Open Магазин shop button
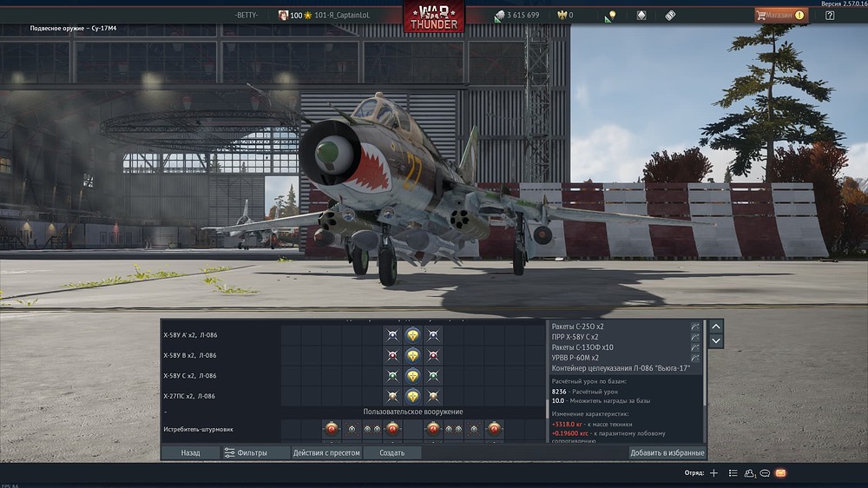The width and height of the screenshot is (868, 488). [781, 16]
